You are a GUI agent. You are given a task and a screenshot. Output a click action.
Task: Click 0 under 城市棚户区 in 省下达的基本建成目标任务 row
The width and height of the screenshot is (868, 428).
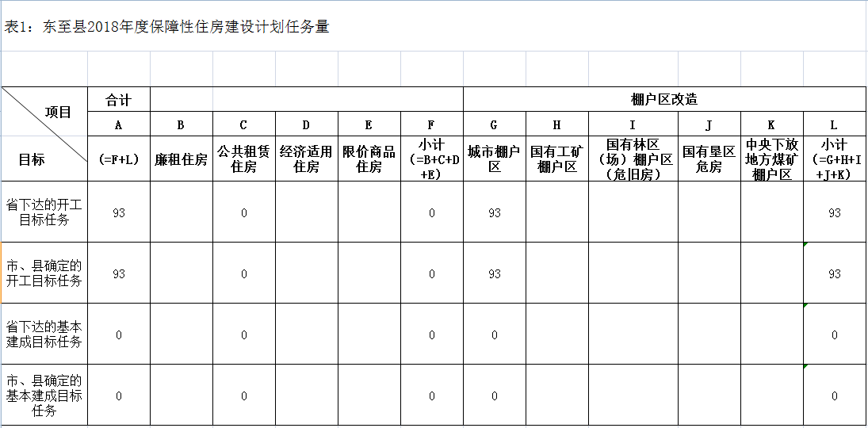click(x=495, y=335)
